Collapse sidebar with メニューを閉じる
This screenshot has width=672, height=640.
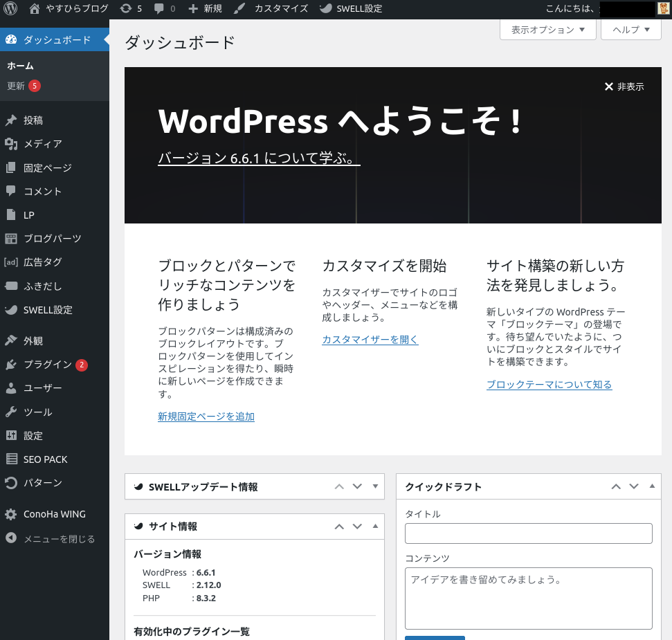tap(59, 539)
